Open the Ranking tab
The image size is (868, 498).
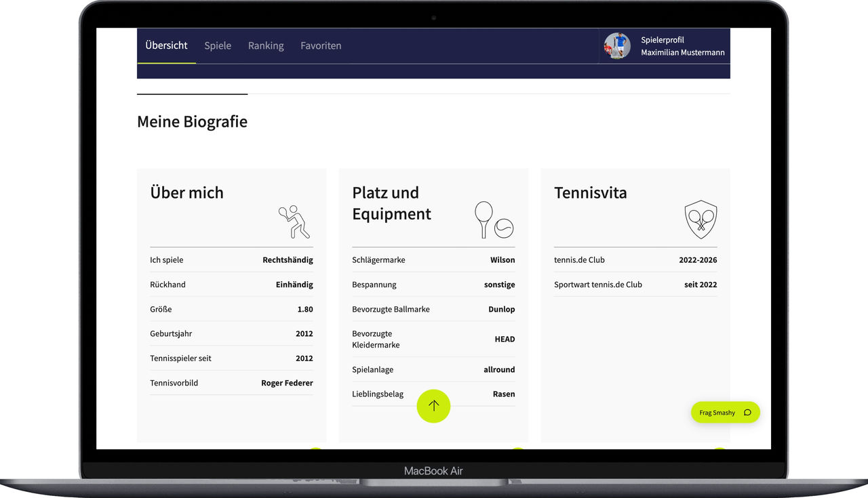[x=266, y=45]
